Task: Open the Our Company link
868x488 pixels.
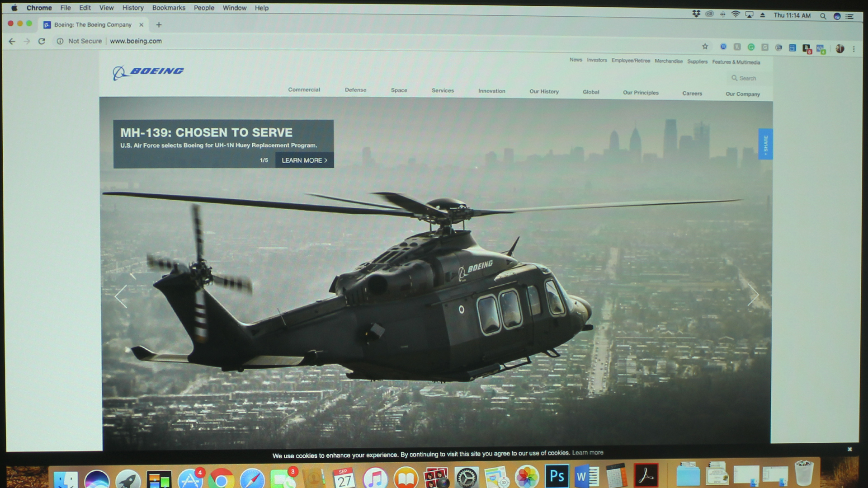Action: click(743, 94)
